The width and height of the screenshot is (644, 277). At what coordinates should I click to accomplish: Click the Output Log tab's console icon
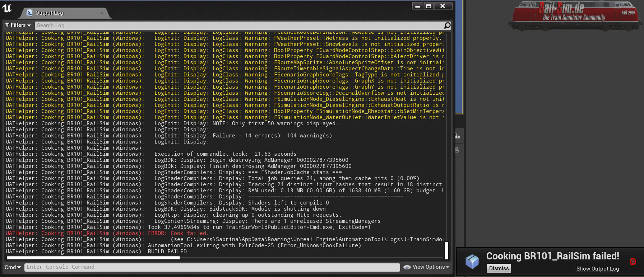point(29,13)
